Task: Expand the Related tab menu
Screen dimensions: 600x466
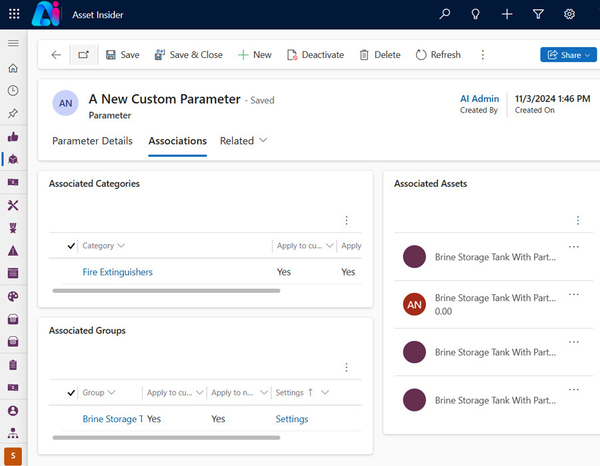Action: [243, 141]
